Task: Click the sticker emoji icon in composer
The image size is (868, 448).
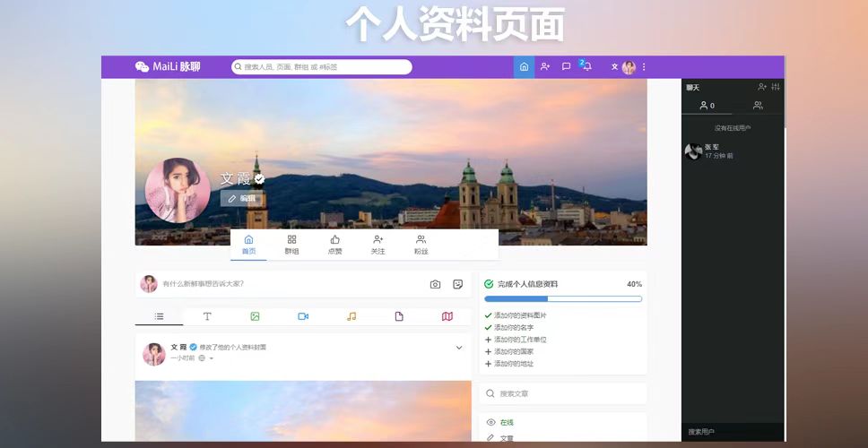Action: coord(457,284)
